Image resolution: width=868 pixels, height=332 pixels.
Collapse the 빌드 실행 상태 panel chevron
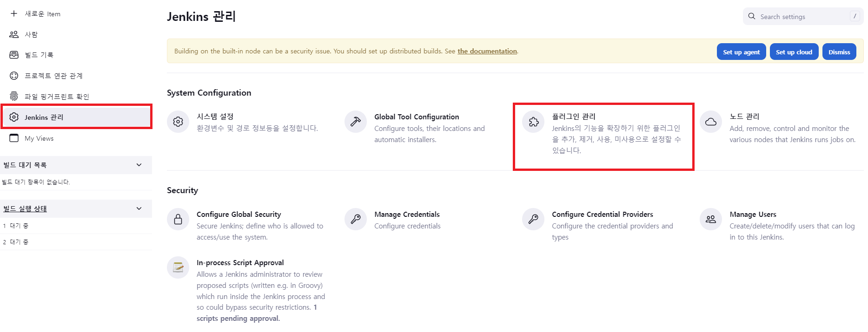click(x=139, y=208)
